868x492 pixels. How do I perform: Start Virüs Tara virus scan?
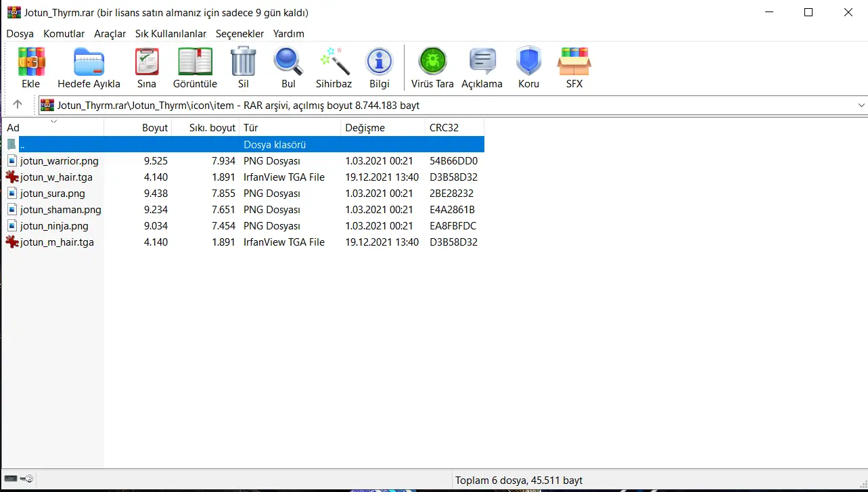pos(432,62)
